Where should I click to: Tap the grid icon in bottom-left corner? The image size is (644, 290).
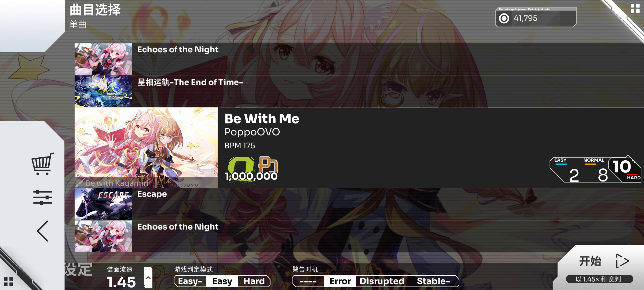pos(9,282)
